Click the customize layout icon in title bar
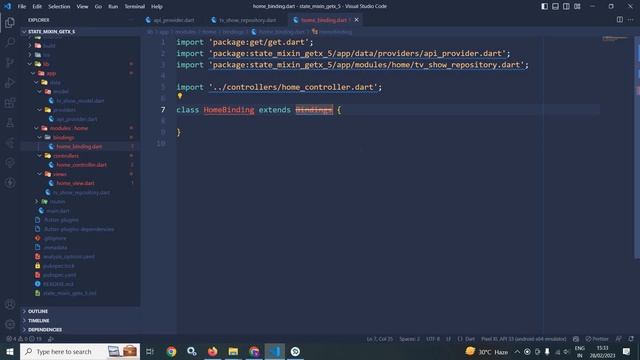The image size is (640, 360). pyautogui.click(x=577, y=6)
